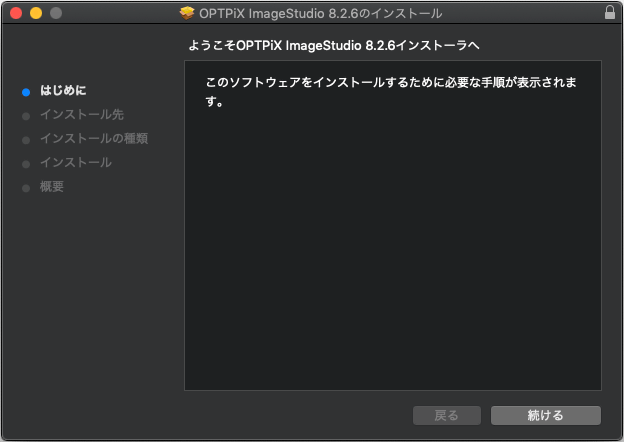The image size is (624, 442).
Task: Click the bullet beside インストールの種類
Action: point(26,140)
